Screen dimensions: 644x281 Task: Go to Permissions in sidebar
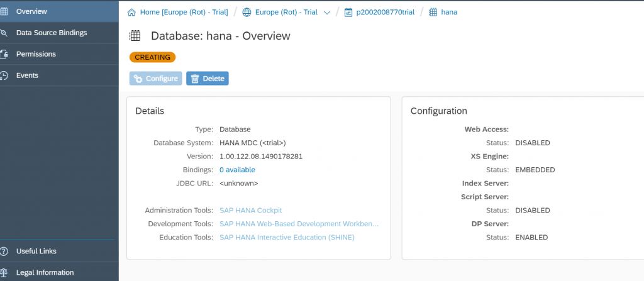tap(59, 54)
